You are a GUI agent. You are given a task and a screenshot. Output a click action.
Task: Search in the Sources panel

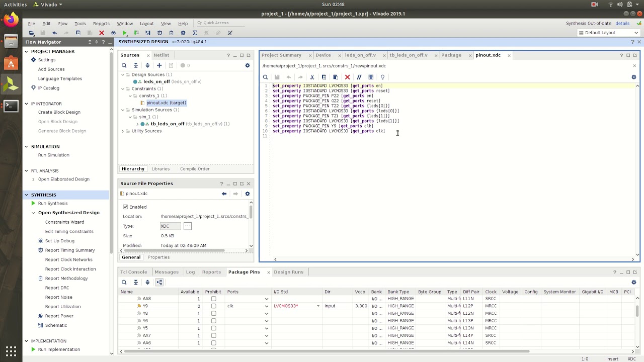124,65
